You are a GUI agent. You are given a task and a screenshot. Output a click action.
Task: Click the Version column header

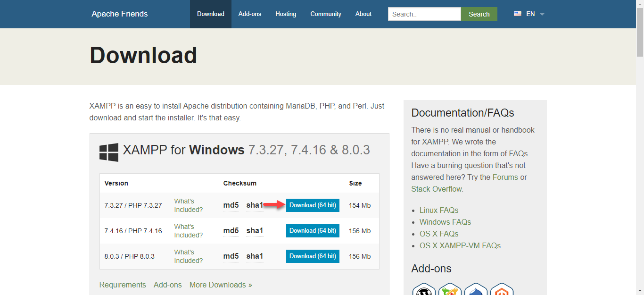116,183
